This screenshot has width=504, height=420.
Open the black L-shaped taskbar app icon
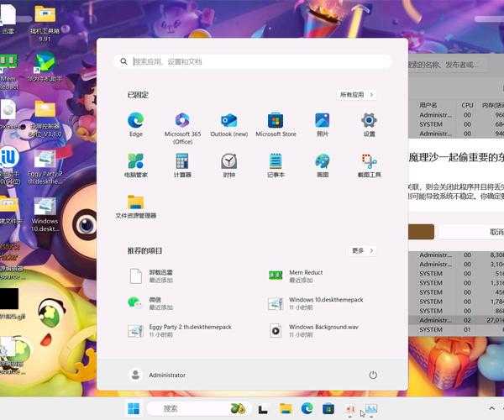263,409
